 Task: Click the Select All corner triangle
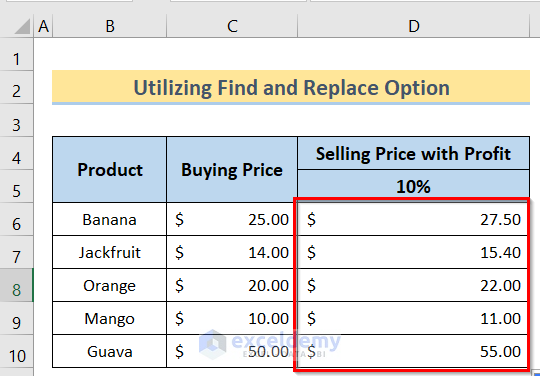22,27
